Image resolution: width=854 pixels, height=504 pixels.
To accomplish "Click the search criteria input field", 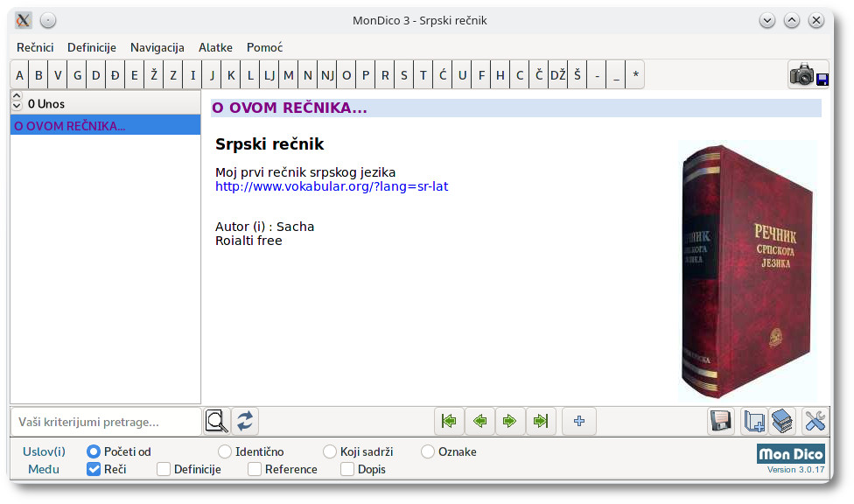I will coord(106,422).
